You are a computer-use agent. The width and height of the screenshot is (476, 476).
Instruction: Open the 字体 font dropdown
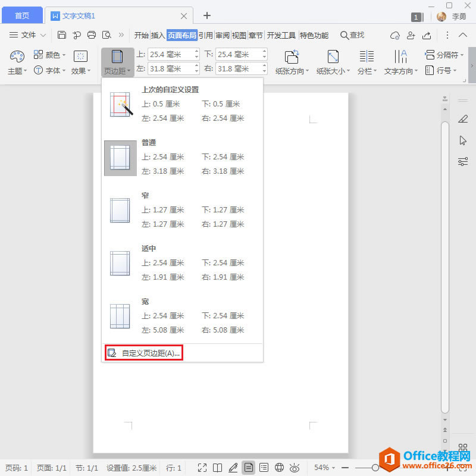tap(49, 70)
